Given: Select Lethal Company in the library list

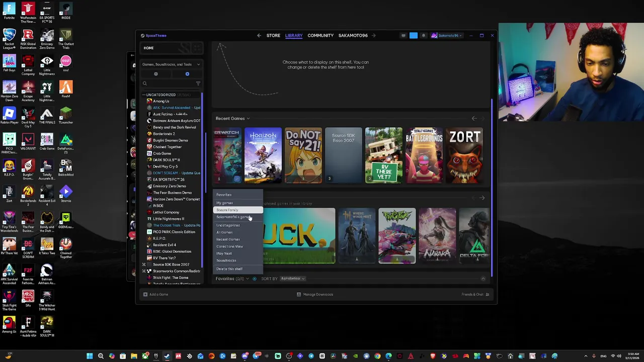Looking at the screenshot, I should (x=166, y=212).
